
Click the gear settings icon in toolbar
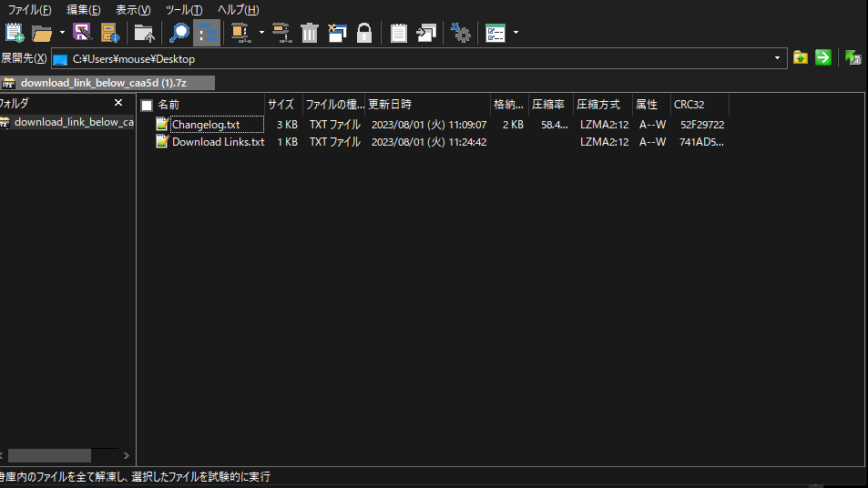(461, 34)
